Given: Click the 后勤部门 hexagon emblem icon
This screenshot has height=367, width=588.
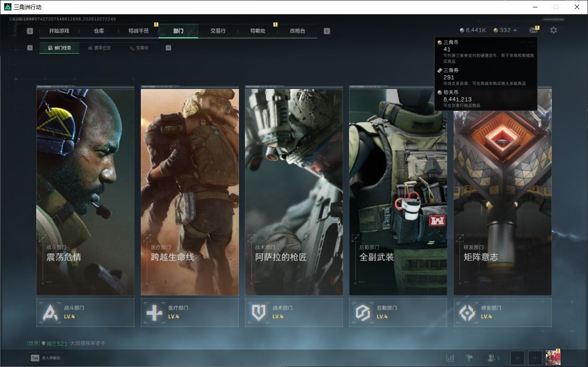Looking at the screenshot, I should (x=363, y=312).
